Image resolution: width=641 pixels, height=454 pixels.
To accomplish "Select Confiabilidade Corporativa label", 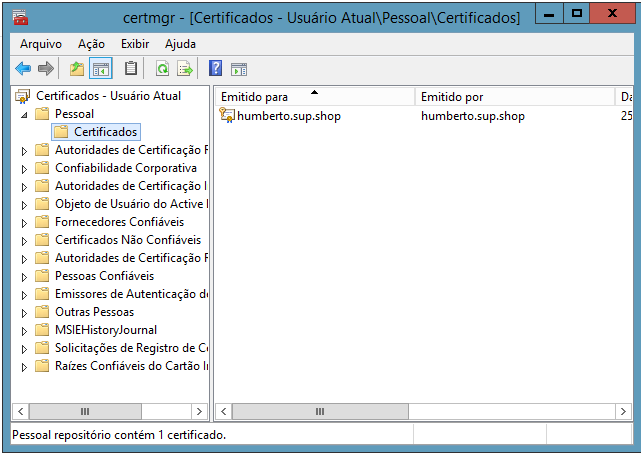I will click(x=126, y=168).
